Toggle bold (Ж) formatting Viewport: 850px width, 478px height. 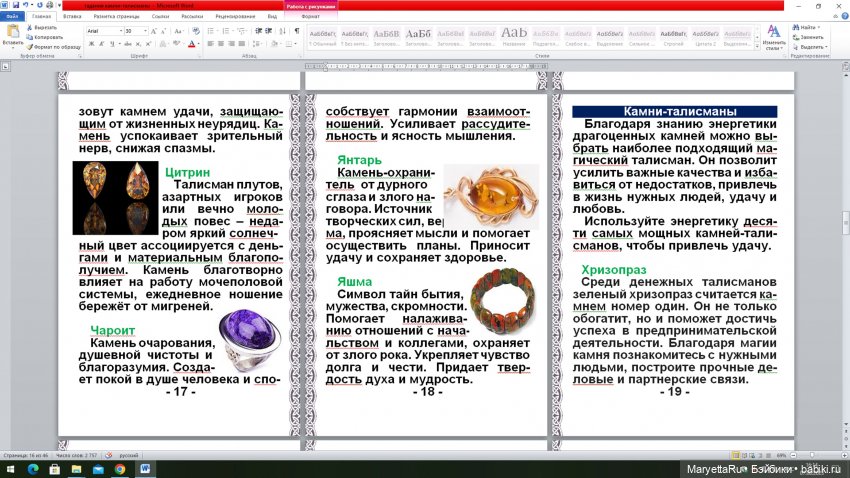[x=89, y=44]
